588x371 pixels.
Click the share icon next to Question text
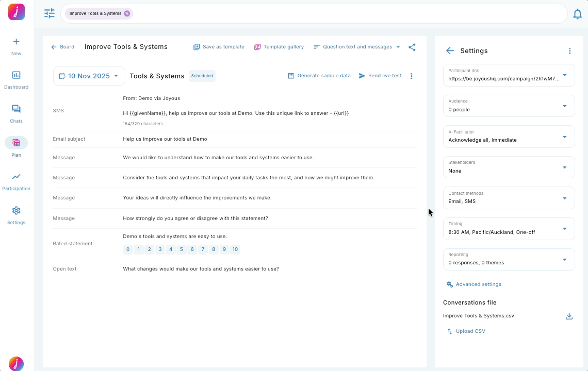pyautogui.click(x=412, y=47)
